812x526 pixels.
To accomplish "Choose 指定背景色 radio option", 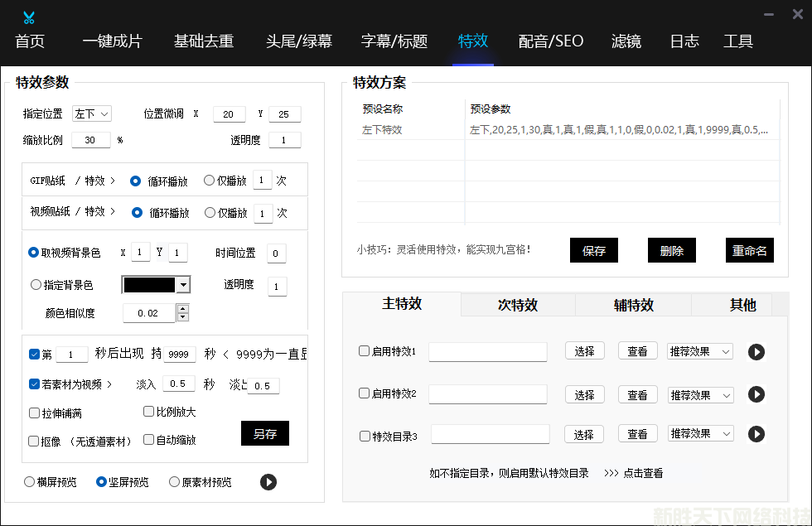I will coord(36,285).
